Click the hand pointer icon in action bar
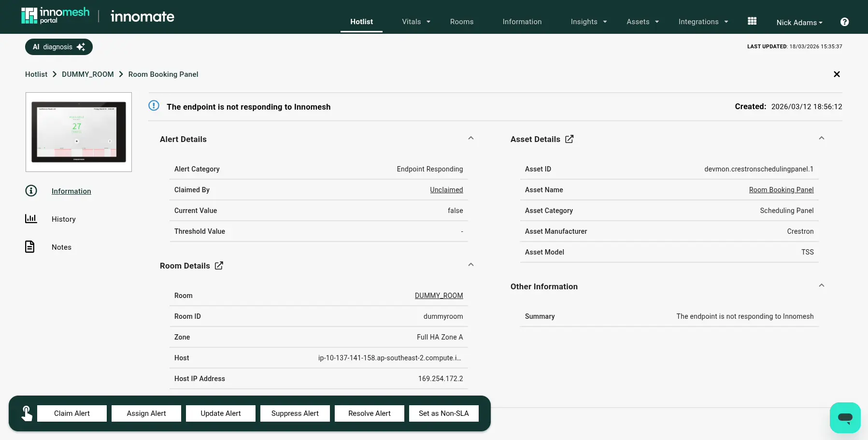Viewport: 868px width, 440px height. click(x=27, y=413)
